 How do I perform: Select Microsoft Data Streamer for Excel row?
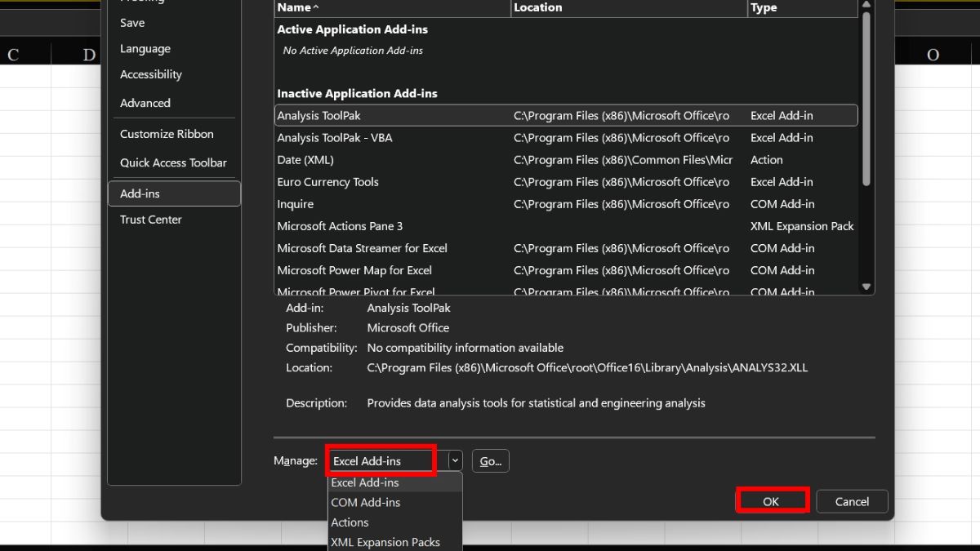566,248
